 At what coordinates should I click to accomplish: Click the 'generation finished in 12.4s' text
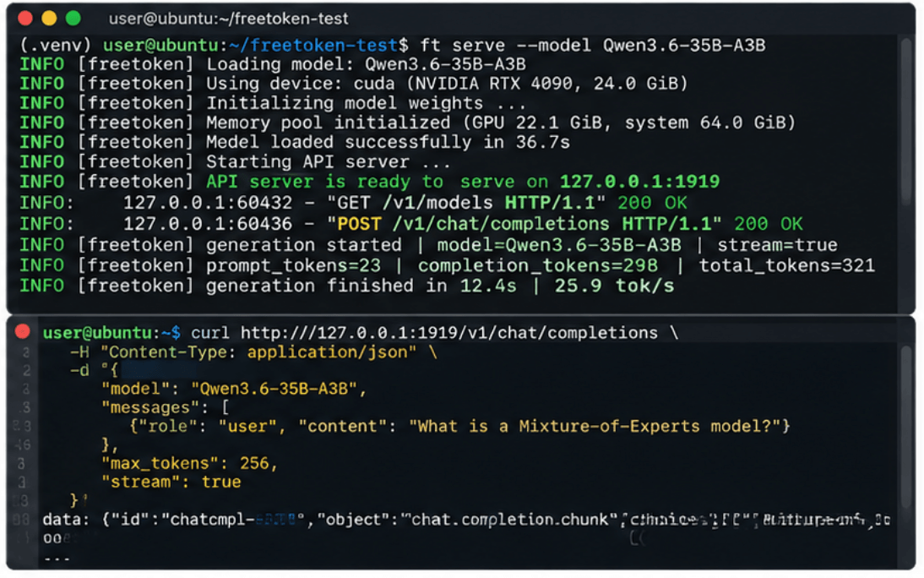pyautogui.click(x=361, y=286)
